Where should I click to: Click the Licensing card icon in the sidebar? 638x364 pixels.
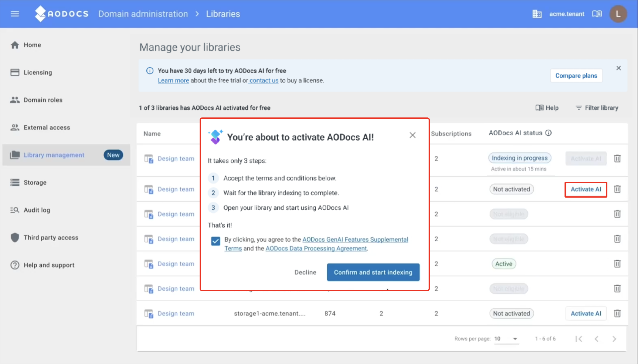coord(15,72)
